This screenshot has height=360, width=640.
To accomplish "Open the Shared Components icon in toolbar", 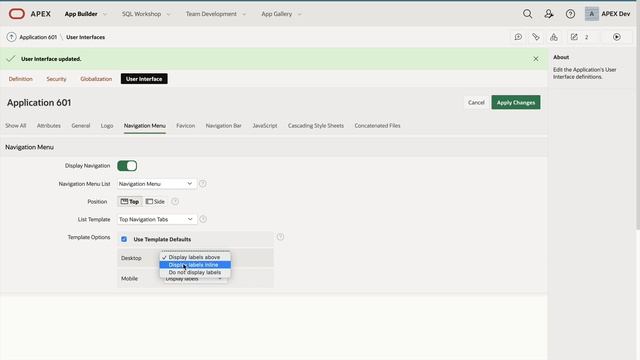I will click(x=553, y=37).
